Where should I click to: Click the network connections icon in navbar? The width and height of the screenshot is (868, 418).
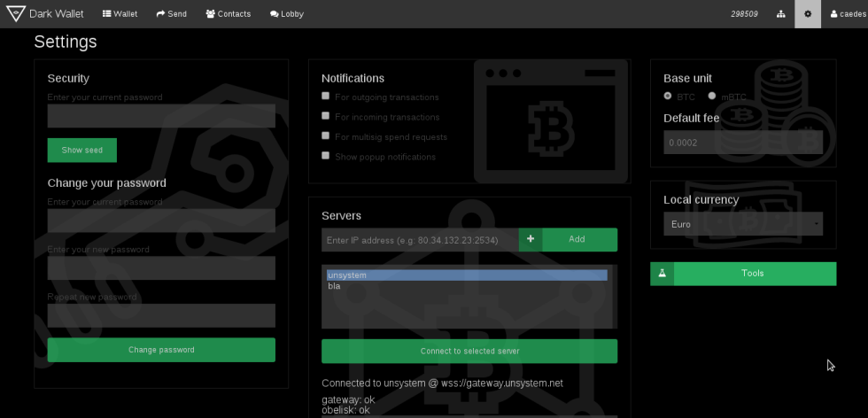[780, 14]
